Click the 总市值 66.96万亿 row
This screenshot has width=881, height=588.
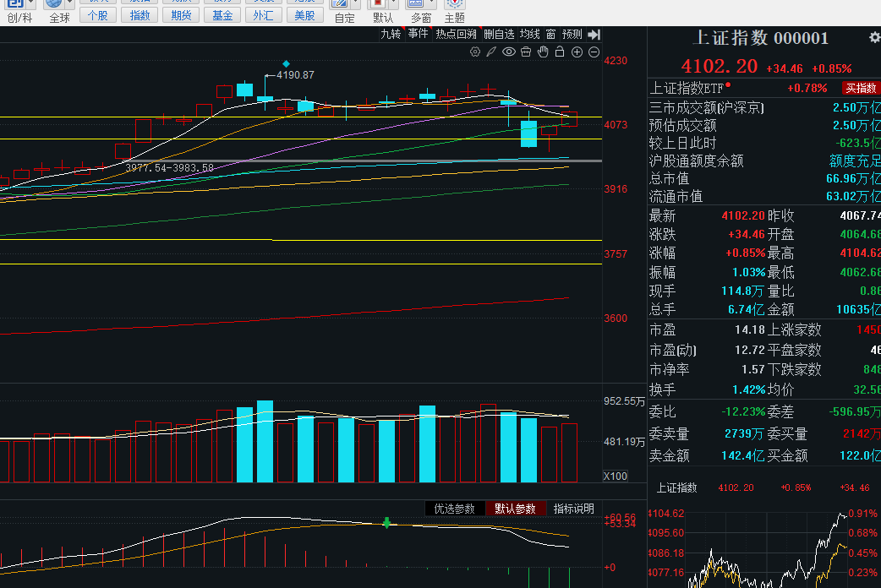pyautogui.click(x=764, y=178)
